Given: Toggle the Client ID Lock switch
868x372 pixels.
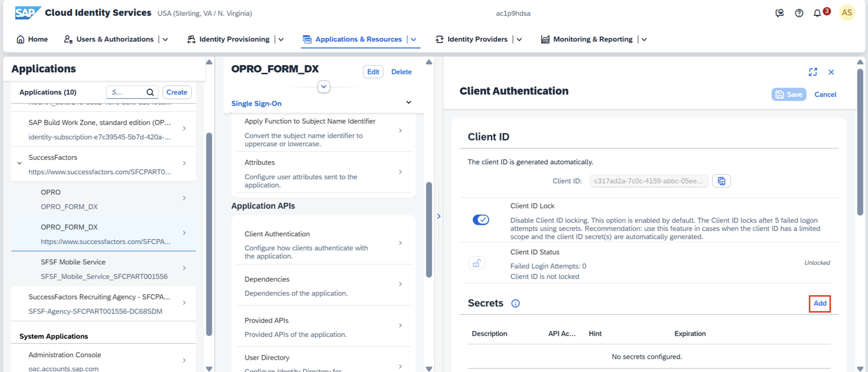Looking at the screenshot, I should (x=481, y=220).
